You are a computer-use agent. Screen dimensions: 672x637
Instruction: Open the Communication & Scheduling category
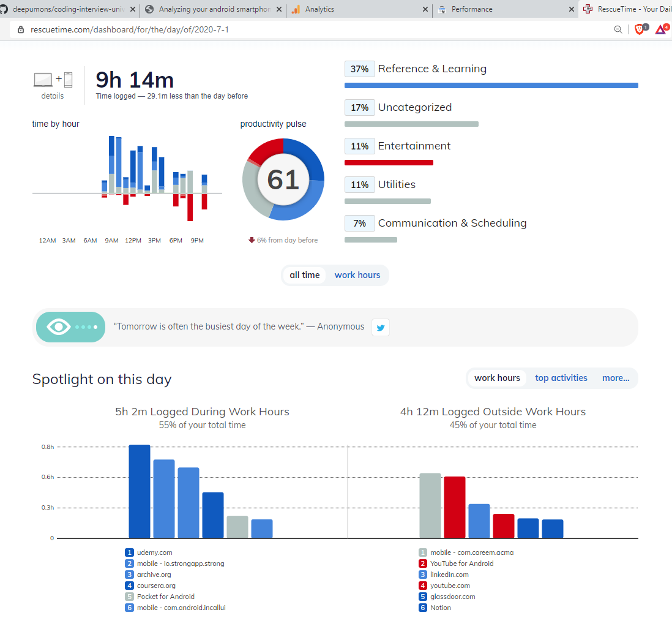point(452,223)
